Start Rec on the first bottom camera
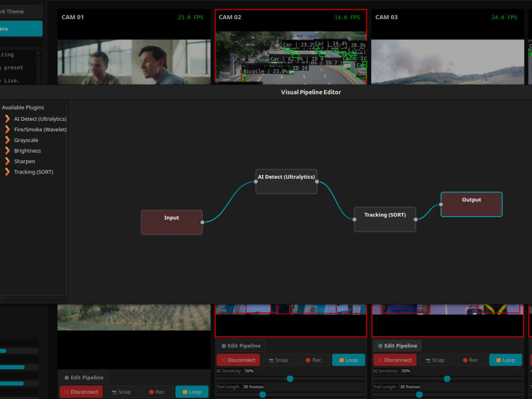The height and width of the screenshot is (399, 532). 156,392
